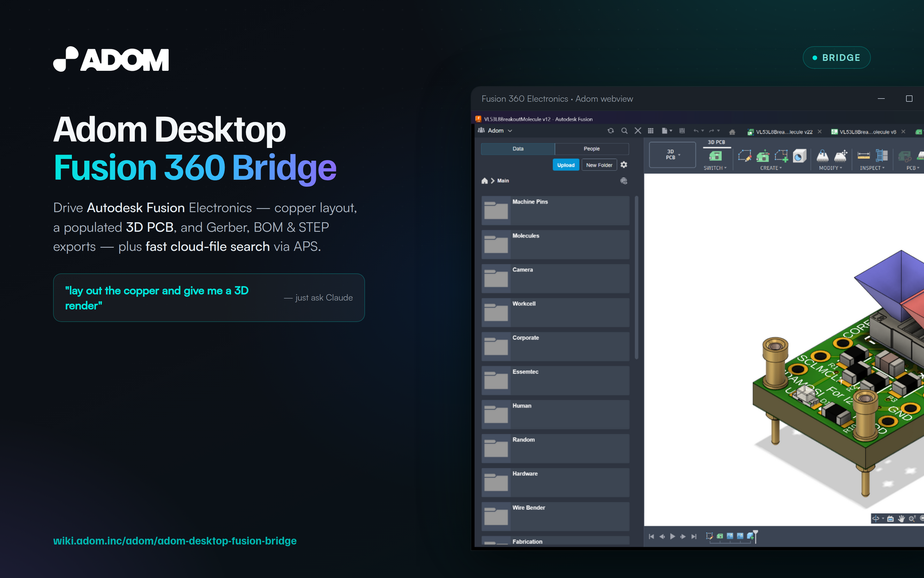Expand the INSPECT dropdown menu
Image resolution: width=924 pixels, height=578 pixels.
872,168
